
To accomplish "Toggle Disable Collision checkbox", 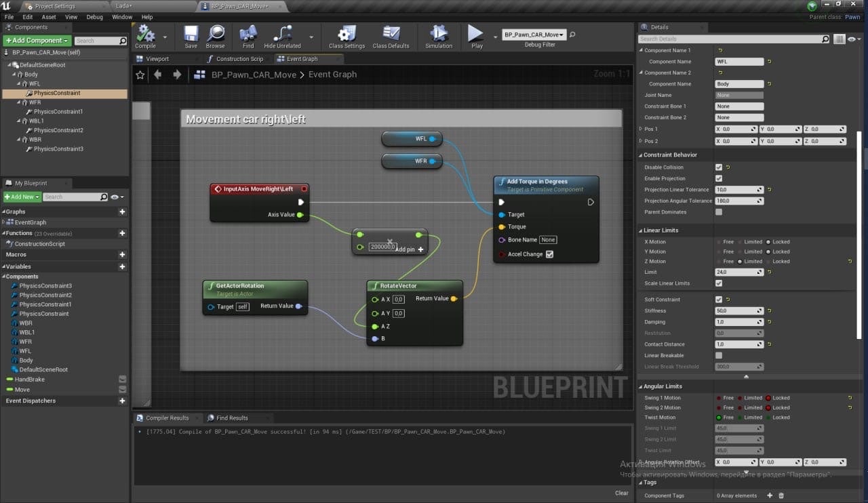I will pos(719,167).
